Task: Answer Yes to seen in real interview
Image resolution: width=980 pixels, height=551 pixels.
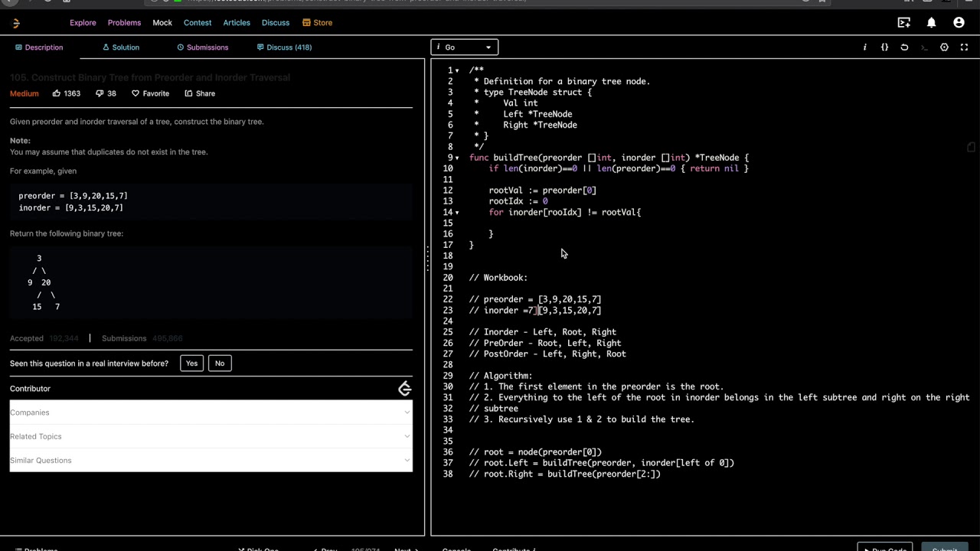Action: click(x=191, y=364)
